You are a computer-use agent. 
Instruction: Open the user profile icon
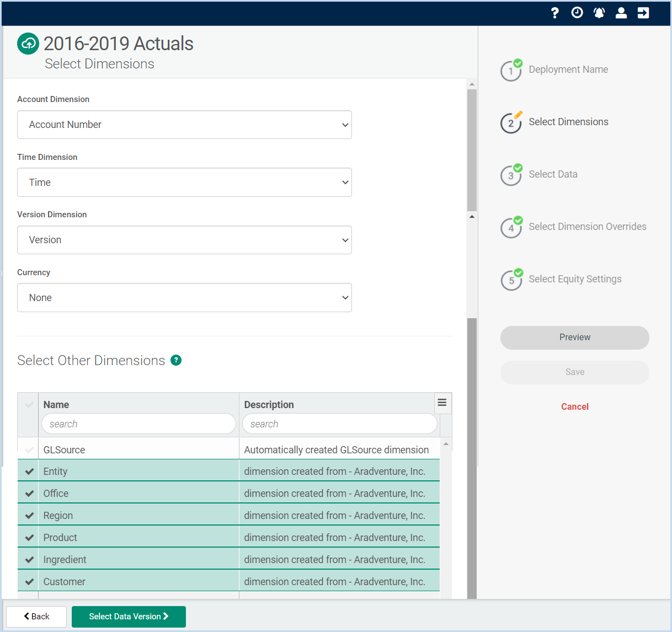coord(621,13)
